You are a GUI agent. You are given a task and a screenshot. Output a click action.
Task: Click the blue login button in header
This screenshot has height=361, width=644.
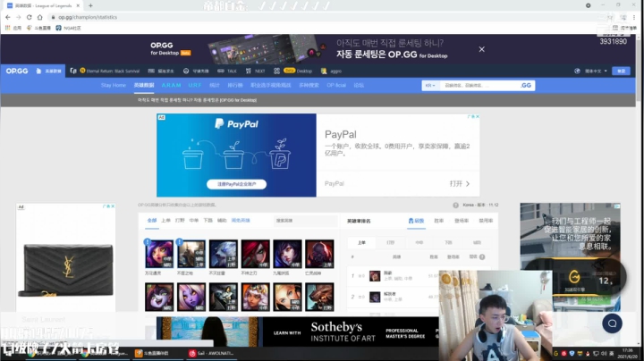[x=621, y=71]
